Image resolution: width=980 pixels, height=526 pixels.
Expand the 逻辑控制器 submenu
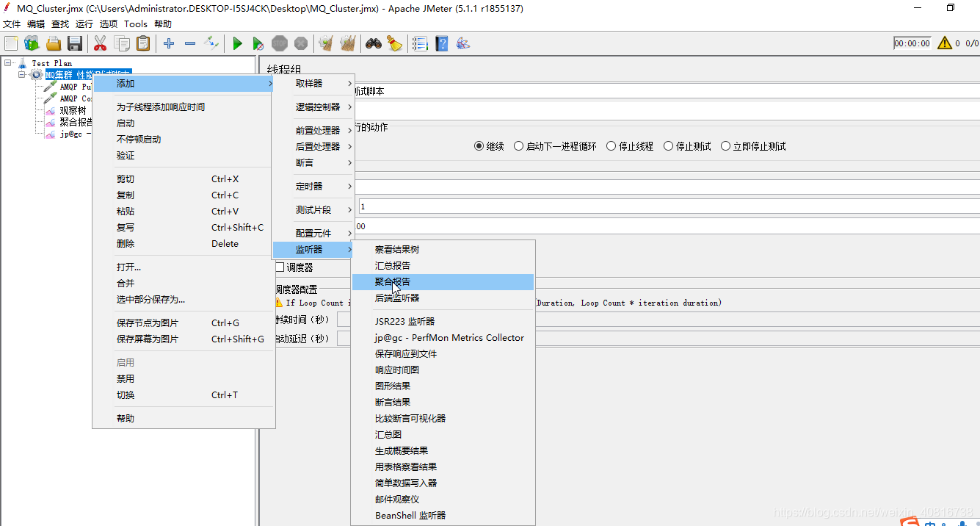coord(314,107)
